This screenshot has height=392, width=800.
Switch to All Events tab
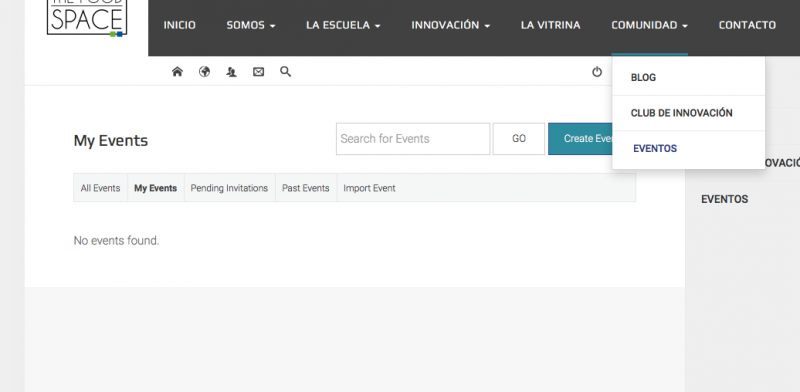101,188
